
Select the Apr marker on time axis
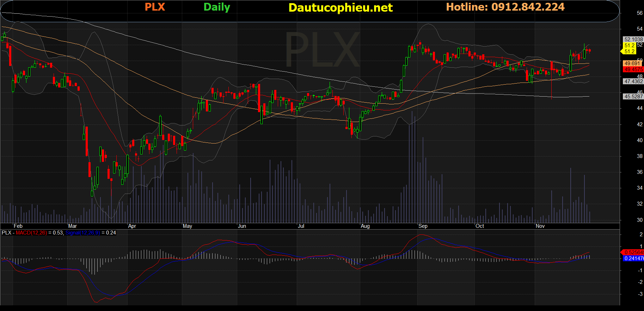(x=132, y=226)
